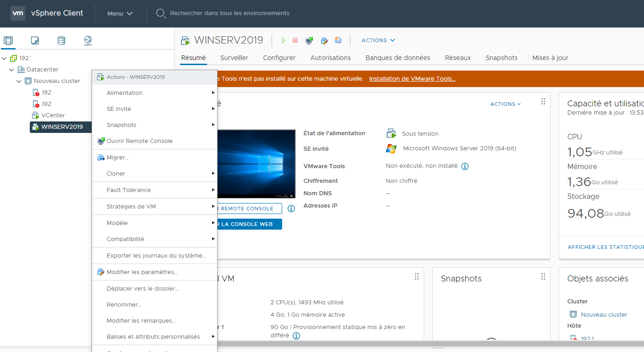This screenshot has height=352, width=644.
Task: Expand the Stratégies de VM submenu
Action: (154, 207)
